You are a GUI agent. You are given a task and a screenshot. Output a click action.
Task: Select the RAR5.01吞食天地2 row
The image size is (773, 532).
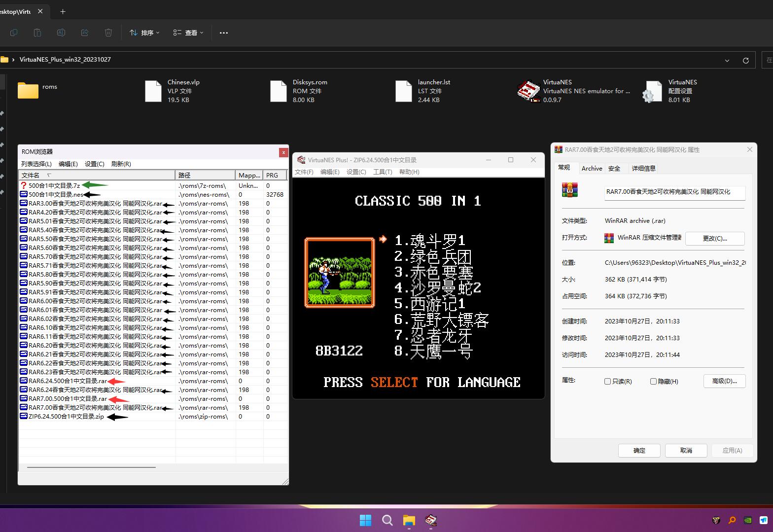[x=153, y=221]
